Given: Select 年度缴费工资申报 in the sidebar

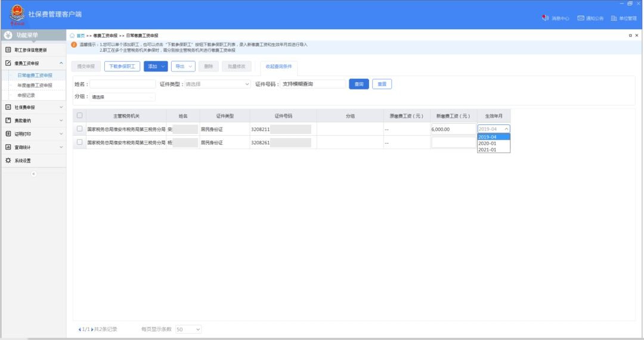Looking at the screenshot, I should (x=35, y=86).
